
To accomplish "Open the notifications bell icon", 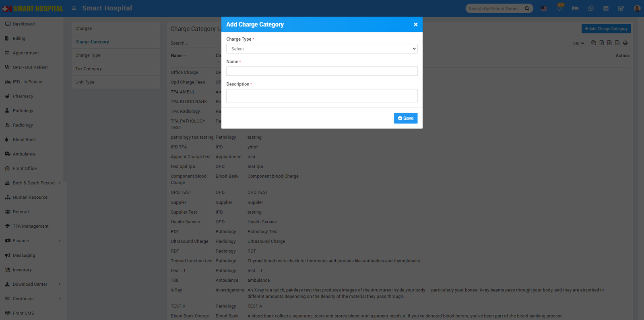I will coord(559,8).
